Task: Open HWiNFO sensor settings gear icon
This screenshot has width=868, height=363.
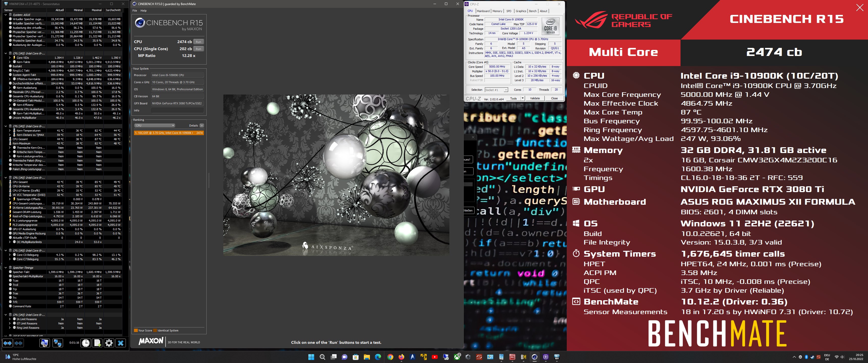Action: tap(109, 343)
